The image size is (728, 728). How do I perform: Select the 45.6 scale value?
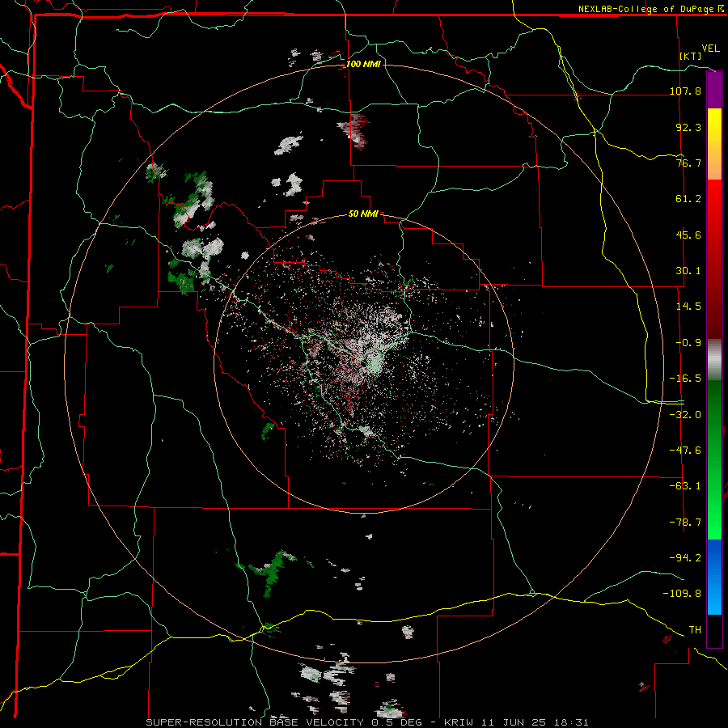[688, 235]
